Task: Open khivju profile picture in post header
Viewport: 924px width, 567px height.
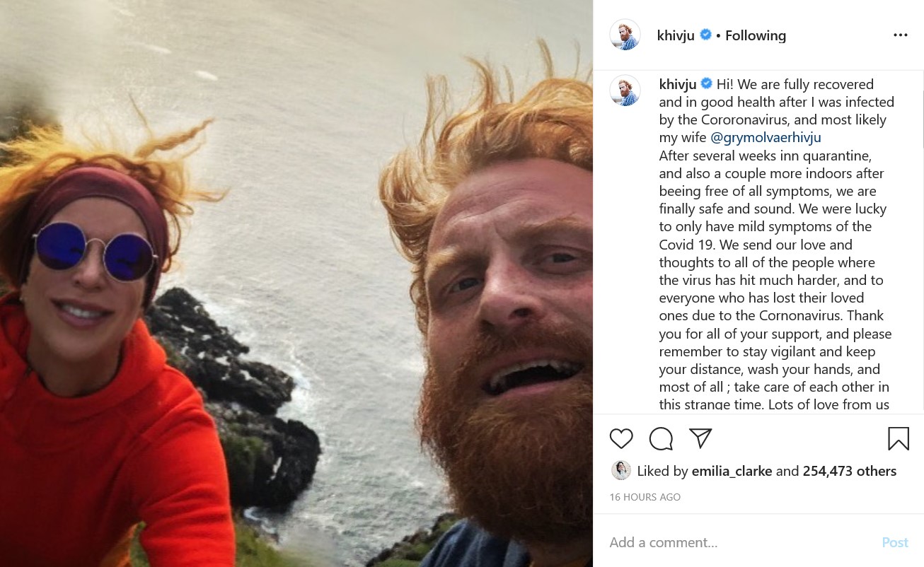Action: click(625, 35)
